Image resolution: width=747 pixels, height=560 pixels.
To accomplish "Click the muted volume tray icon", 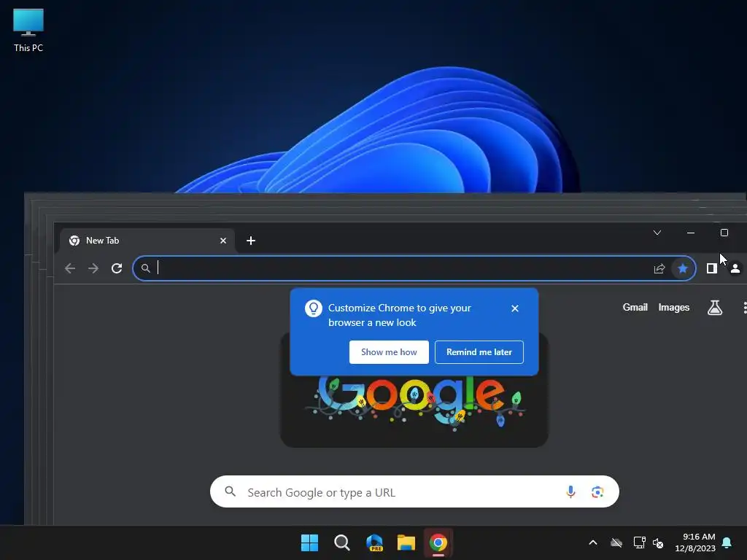I will (x=658, y=542).
